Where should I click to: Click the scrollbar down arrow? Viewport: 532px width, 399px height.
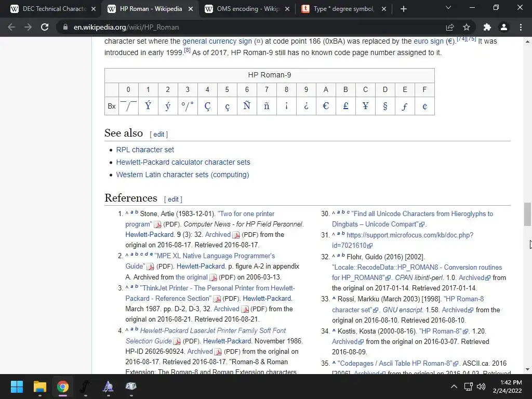pos(527,369)
